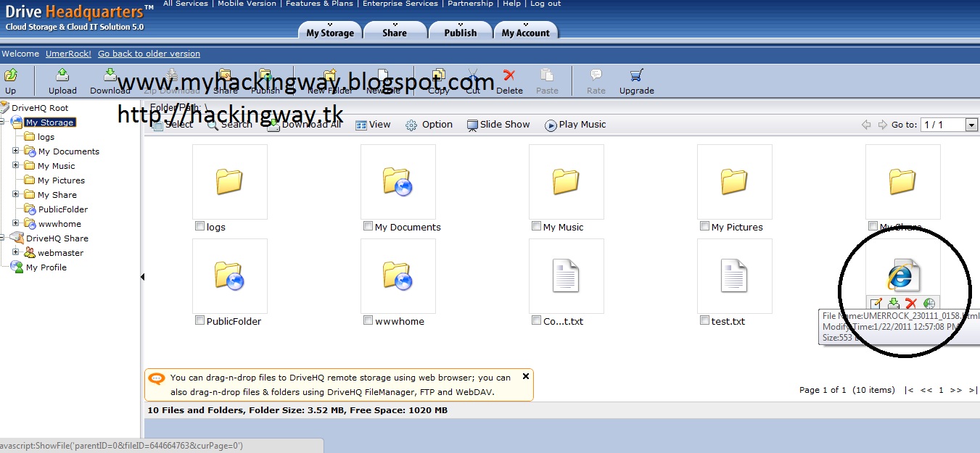Switch to the Share tab
Viewport: 980px width, 453px height.
tap(395, 32)
